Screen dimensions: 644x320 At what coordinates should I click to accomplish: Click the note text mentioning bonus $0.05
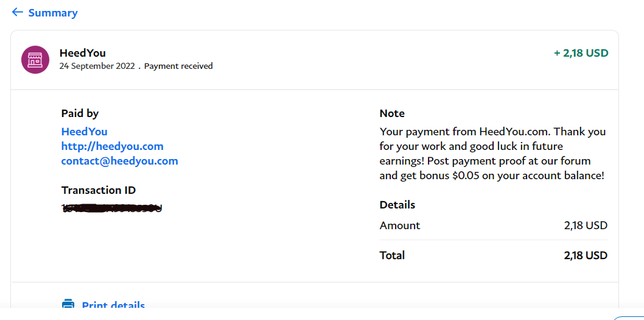[x=492, y=154]
